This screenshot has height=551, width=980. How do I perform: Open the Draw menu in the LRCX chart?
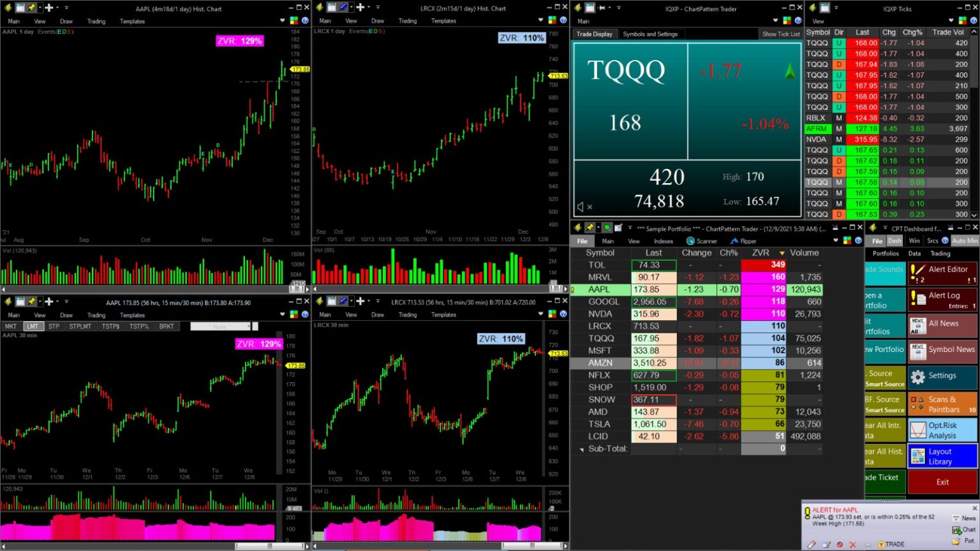(x=378, y=20)
